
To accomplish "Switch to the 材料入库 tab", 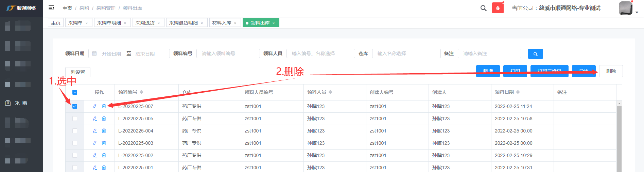I will tap(222, 23).
